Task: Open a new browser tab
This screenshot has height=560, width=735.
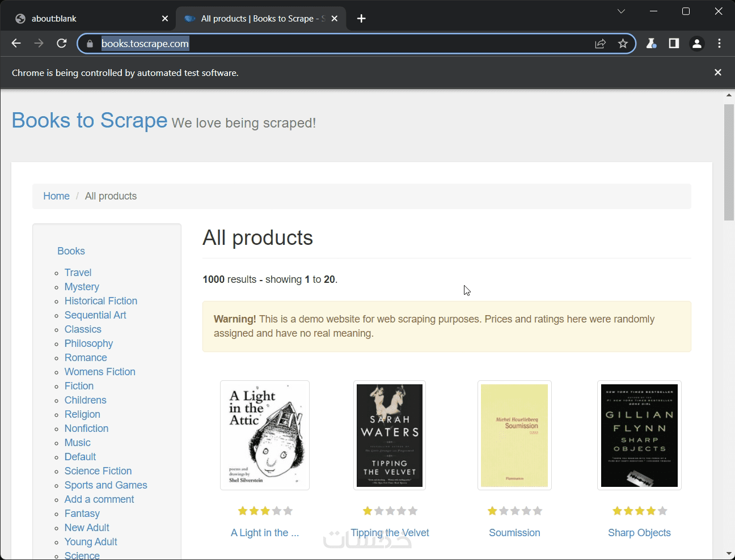Action: (x=361, y=19)
